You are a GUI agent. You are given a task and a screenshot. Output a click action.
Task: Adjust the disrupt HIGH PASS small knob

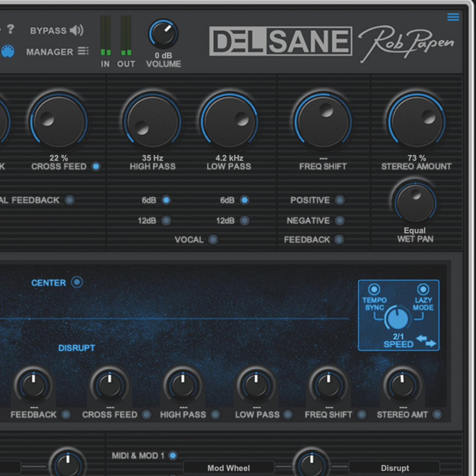coord(183,386)
